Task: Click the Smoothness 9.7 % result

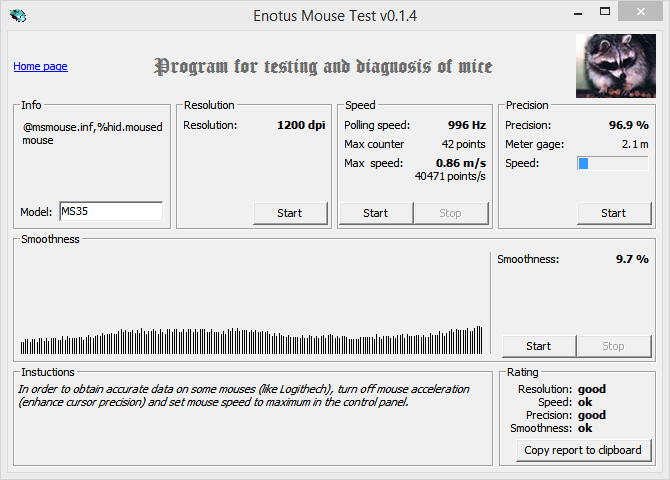Action: tap(632, 259)
